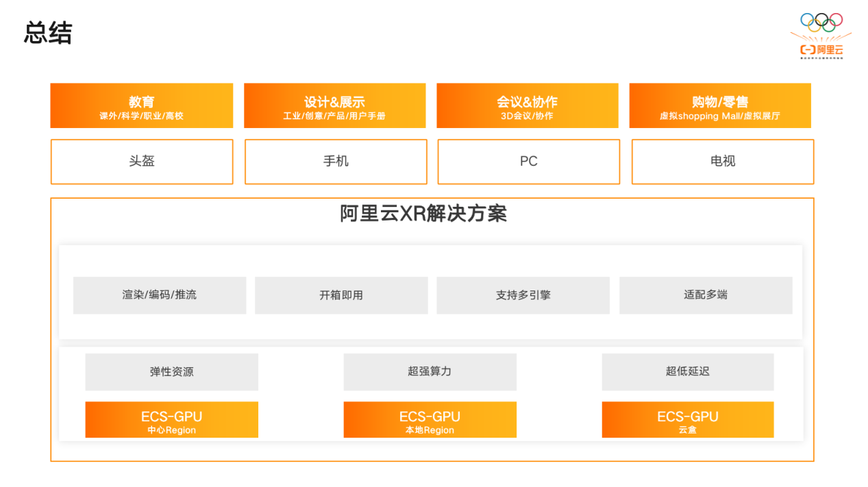Click ECS-GPU 本地Region orange box

pos(430,420)
